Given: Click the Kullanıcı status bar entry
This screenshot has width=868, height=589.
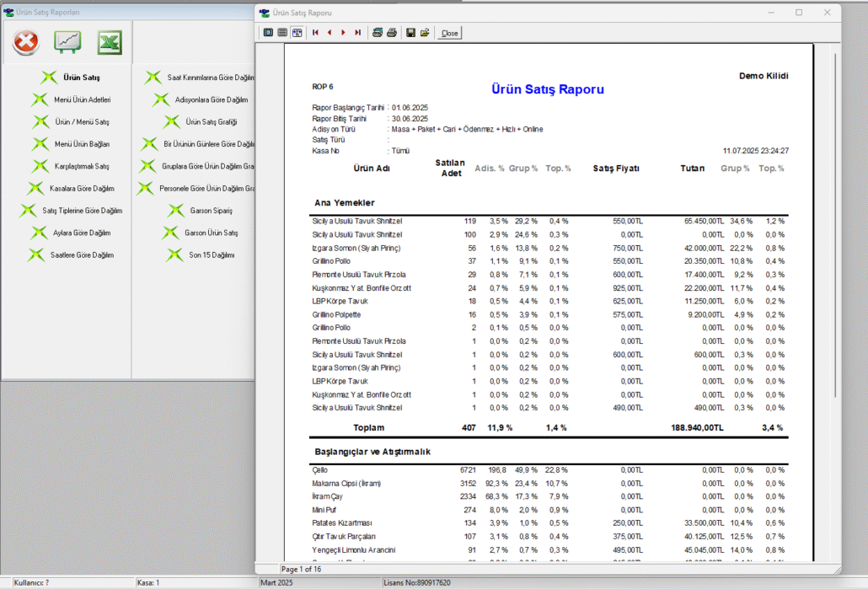Looking at the screenshot, I should [31, 583].
